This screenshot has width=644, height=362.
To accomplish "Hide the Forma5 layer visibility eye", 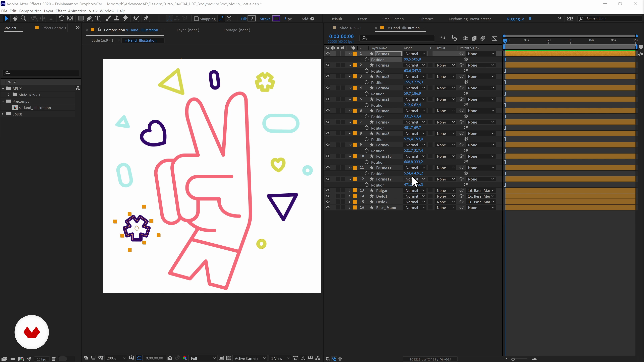I will [x=328, y=99].
